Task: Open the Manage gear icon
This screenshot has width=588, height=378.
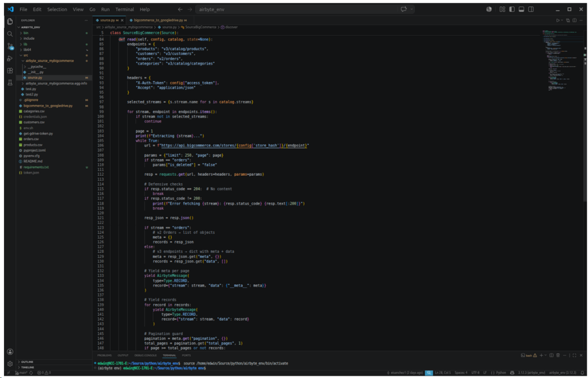Action: (10, 364)
